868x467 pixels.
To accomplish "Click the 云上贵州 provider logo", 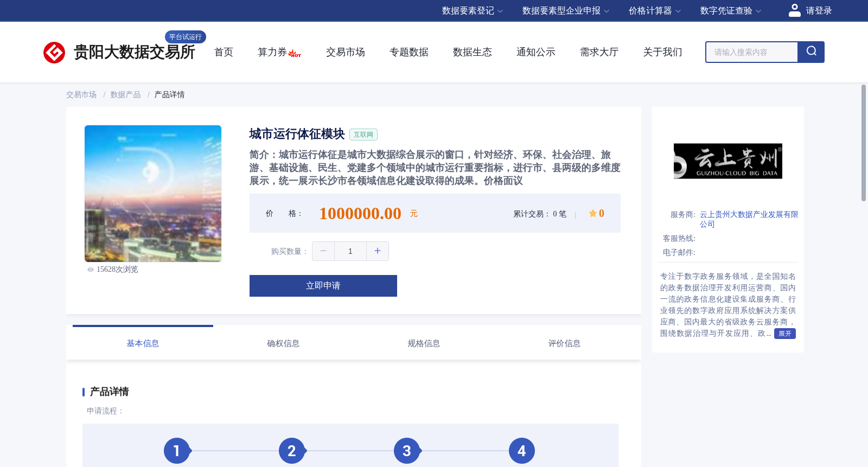I will (728, 161).
